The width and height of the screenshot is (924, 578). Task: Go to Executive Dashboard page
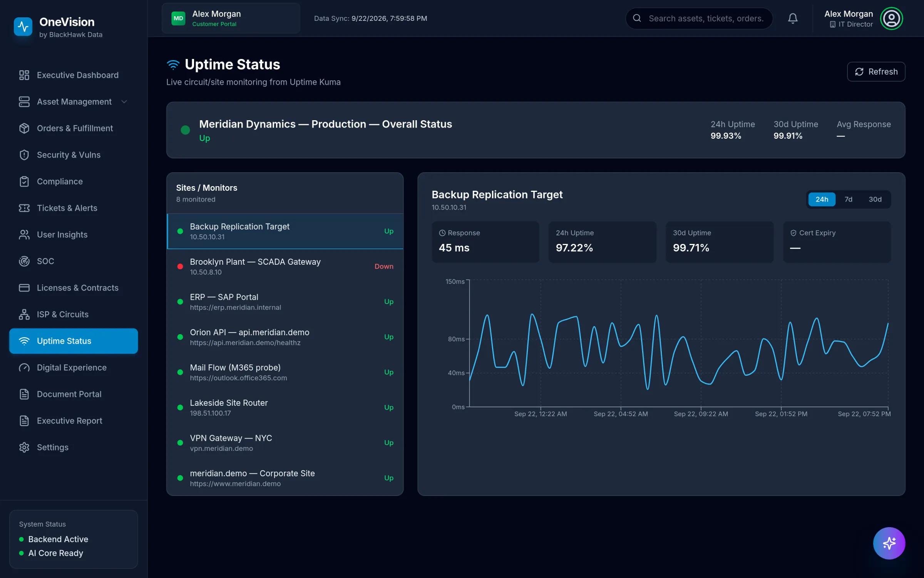pyautogui.click(x=74, y=75)
